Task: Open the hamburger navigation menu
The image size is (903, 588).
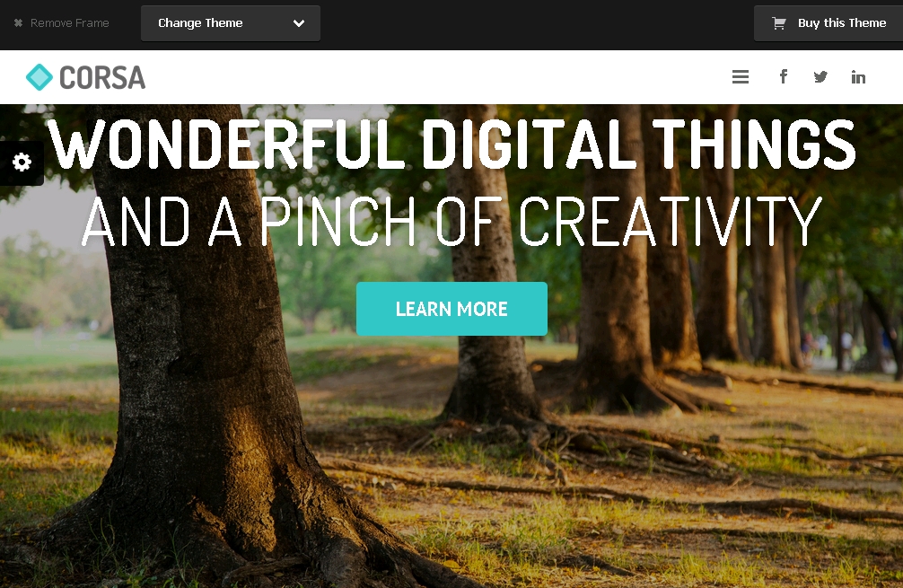Action: pos(740,76)
